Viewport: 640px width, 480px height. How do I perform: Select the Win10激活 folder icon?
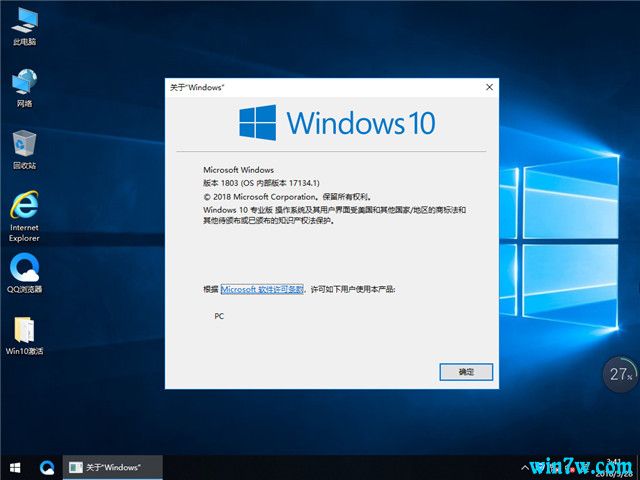tap(24, 336)
